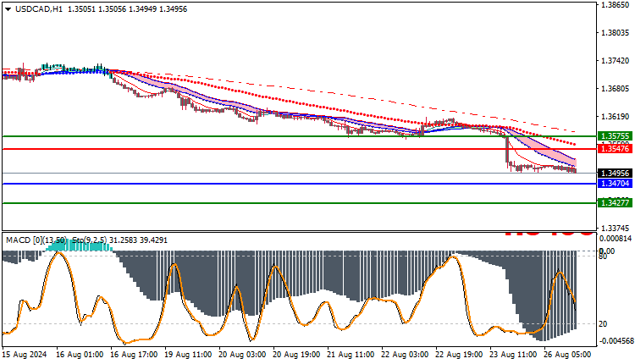Click the 16 Aug 17:00 time label

[134, 355]
